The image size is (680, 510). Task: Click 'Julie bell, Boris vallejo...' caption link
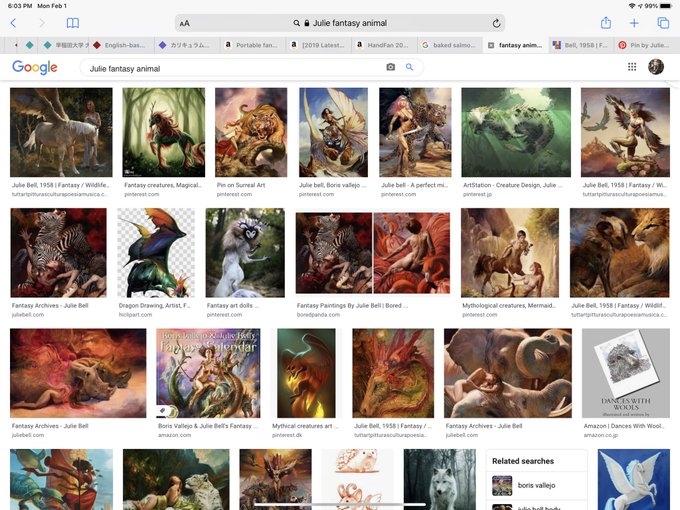(333, 185)
